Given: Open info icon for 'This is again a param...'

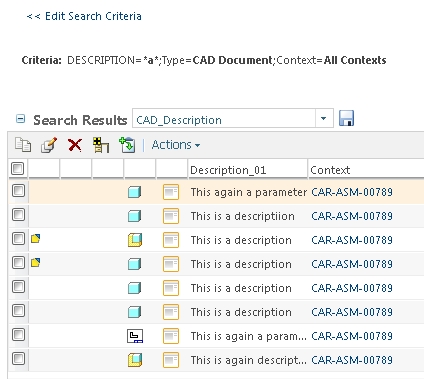Looking at the screenshot, I should (171, 336).
